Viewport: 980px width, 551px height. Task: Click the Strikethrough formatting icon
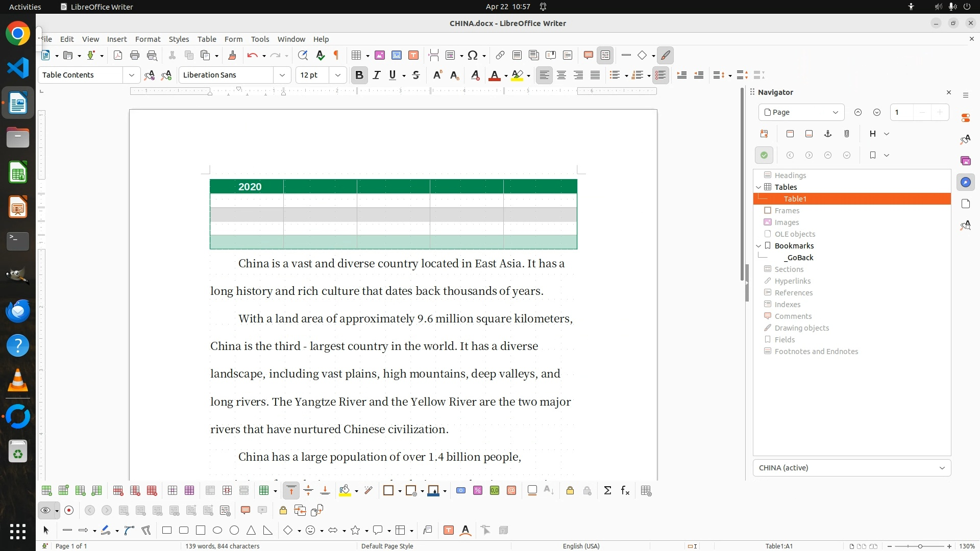point(416,76)
